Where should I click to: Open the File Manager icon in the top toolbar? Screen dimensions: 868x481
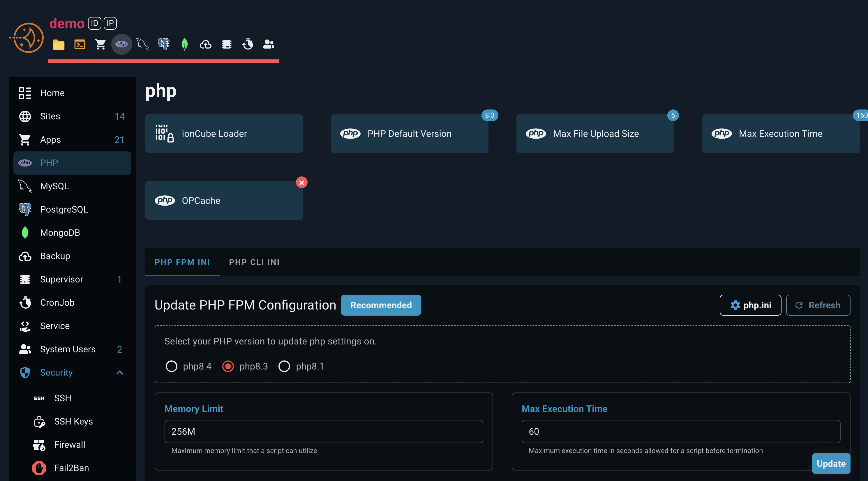(59, 44)
